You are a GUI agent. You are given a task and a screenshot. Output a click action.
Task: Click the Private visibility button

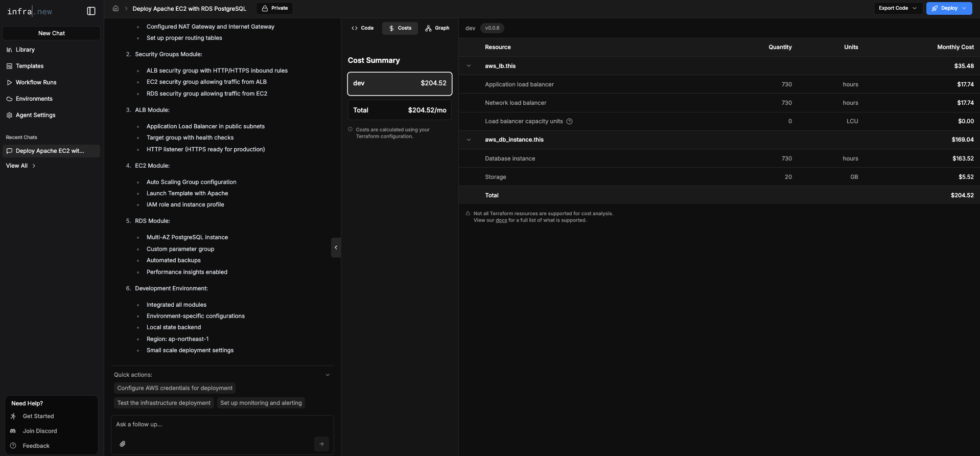(x=274, y=8)
